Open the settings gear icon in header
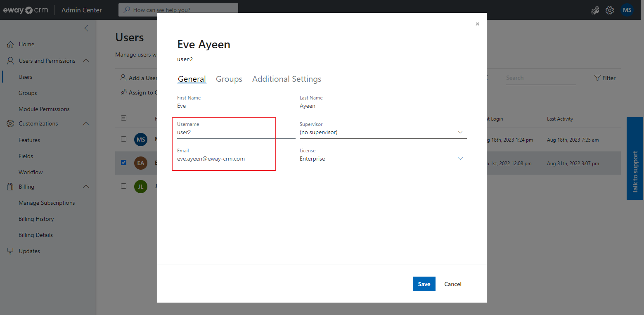644x315 pixels. pos(610,10)
